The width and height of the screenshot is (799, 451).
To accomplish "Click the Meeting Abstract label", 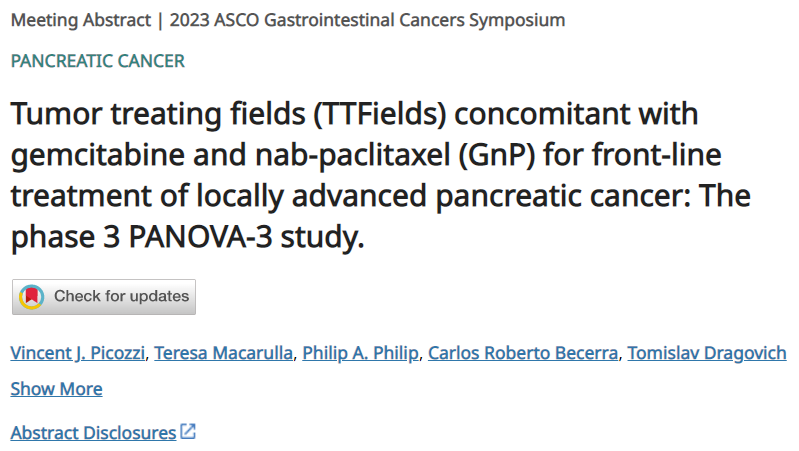I will [81, 20].
